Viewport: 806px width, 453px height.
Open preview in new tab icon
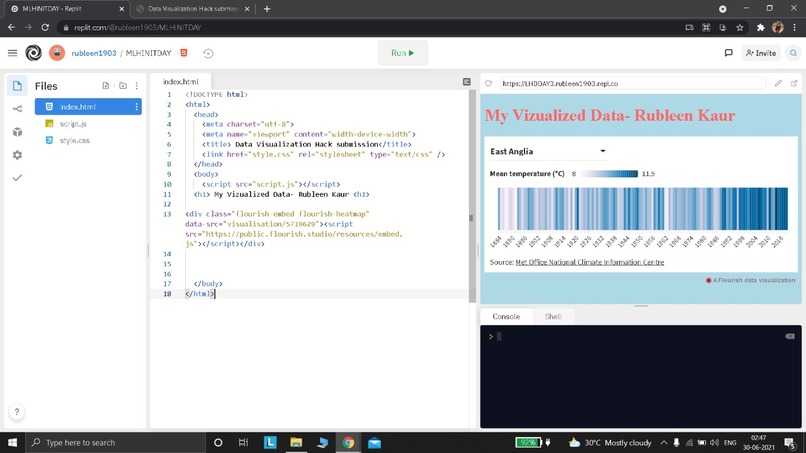pos(794,83)
